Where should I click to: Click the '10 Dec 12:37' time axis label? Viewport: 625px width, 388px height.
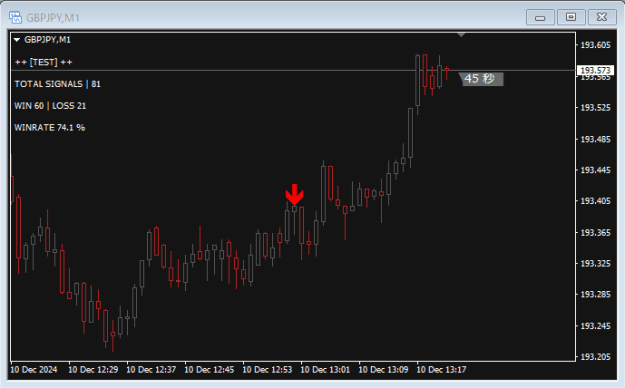pos(151,370)
